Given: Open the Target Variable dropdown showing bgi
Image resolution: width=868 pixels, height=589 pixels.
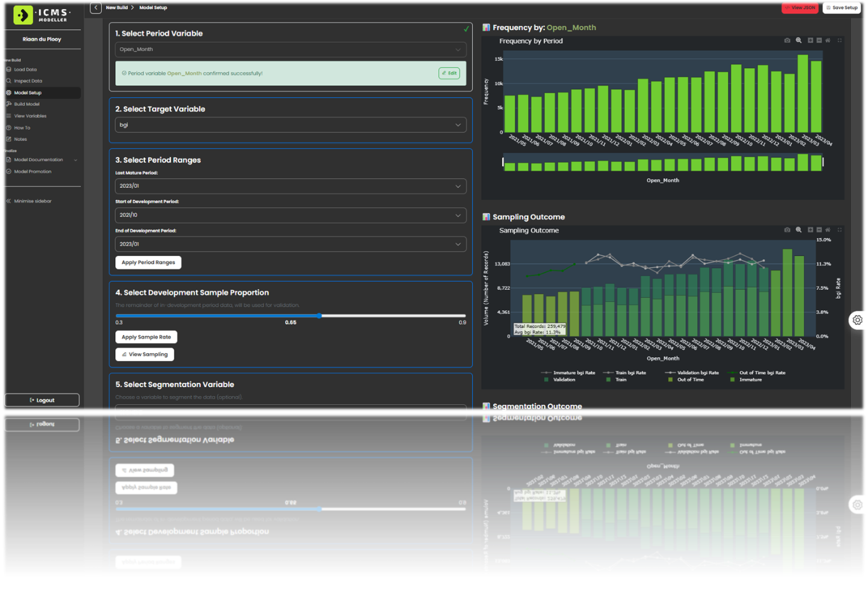Looking at the screenshot, I should pyautogui.click(x=290, y=125).
